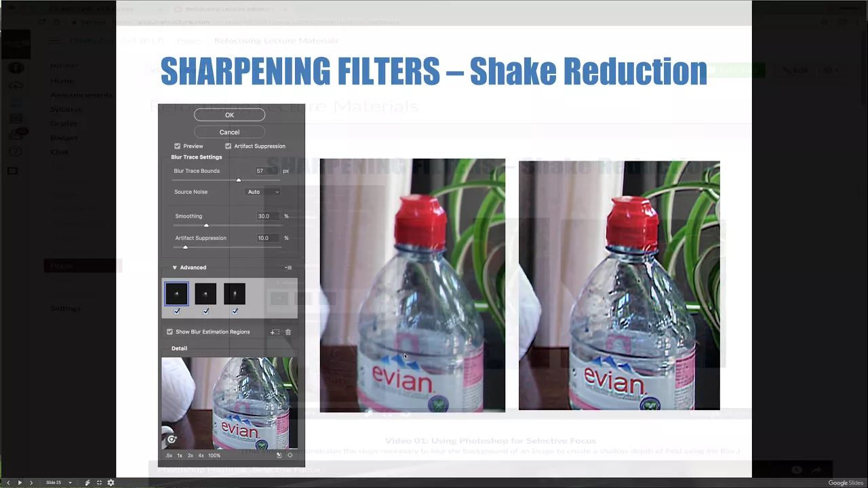Click the add suggested blur trace icon
The width and height of the screenshot is (868, 488).
(x=275, y=332)
